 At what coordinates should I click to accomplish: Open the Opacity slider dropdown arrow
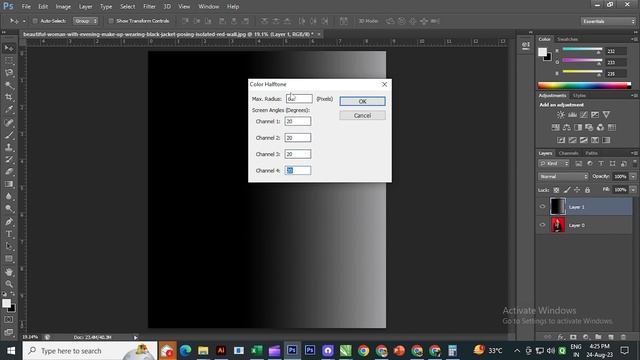(x=633, y=177)
